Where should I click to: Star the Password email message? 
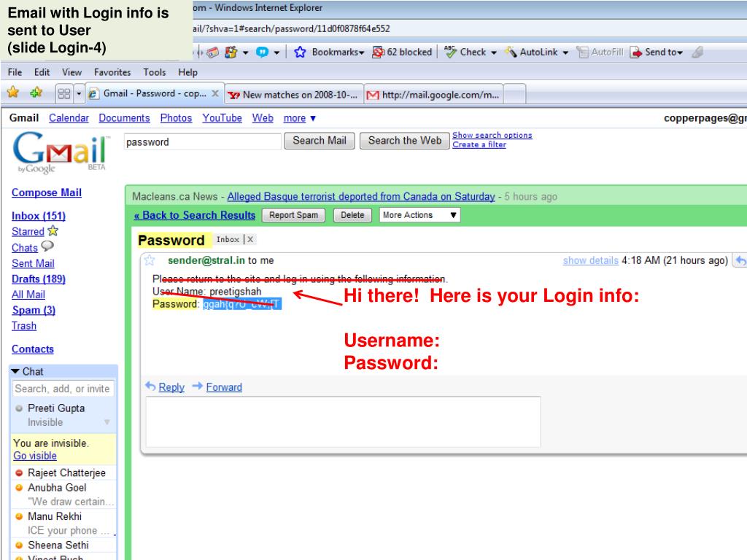150,260
